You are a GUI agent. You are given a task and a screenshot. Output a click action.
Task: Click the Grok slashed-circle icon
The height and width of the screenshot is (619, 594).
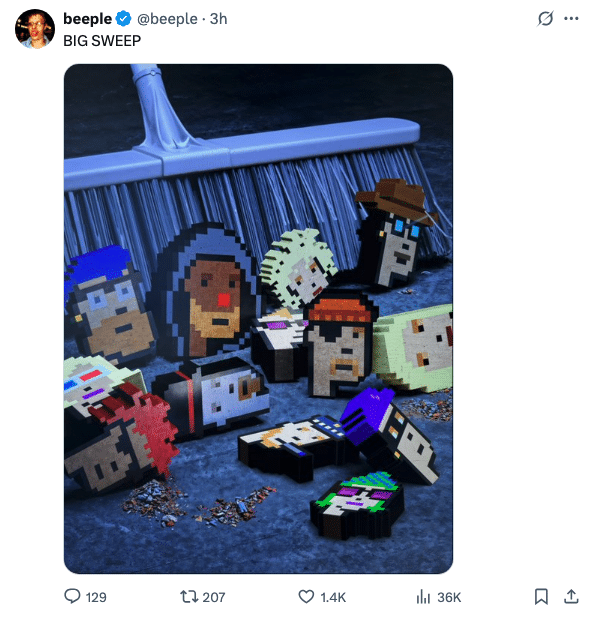[x=545, y=18]
